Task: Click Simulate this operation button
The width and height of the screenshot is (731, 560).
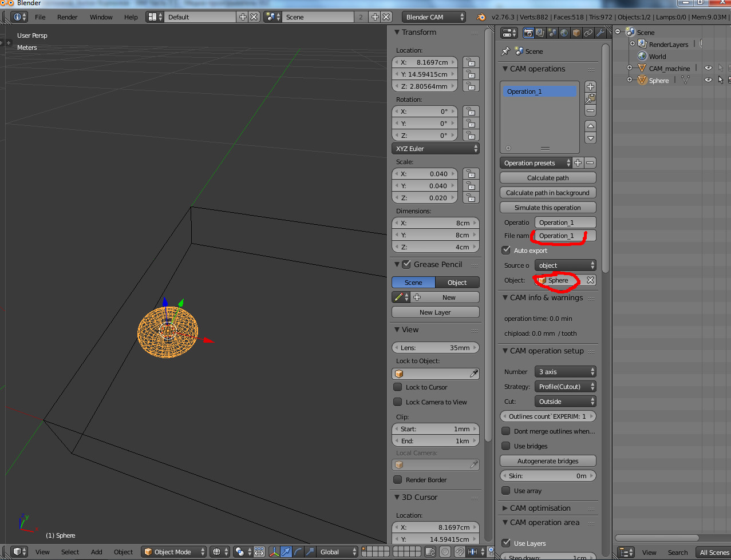Action: (x=548, y=208)
